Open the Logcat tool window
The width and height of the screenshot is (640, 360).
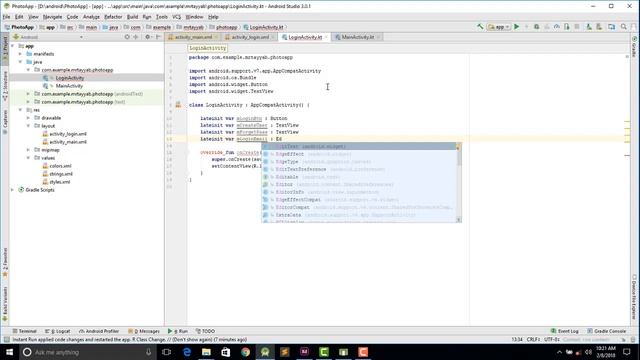coord(58,331)
